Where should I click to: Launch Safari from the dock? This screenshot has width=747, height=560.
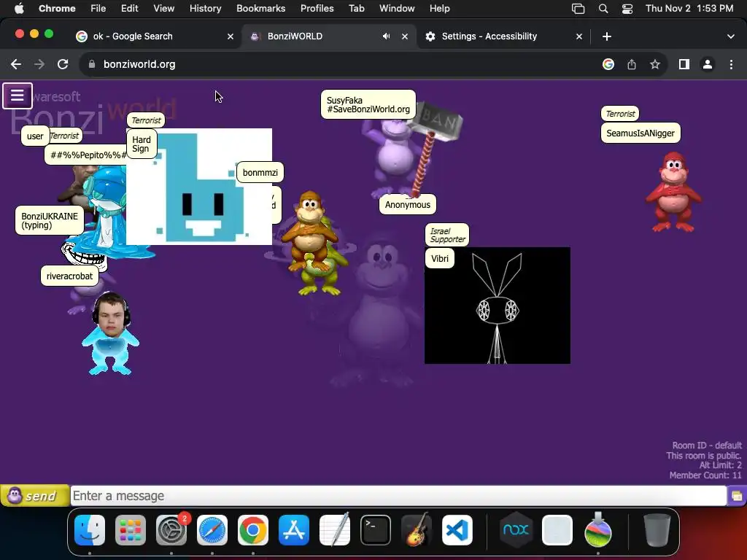point(212,530)
